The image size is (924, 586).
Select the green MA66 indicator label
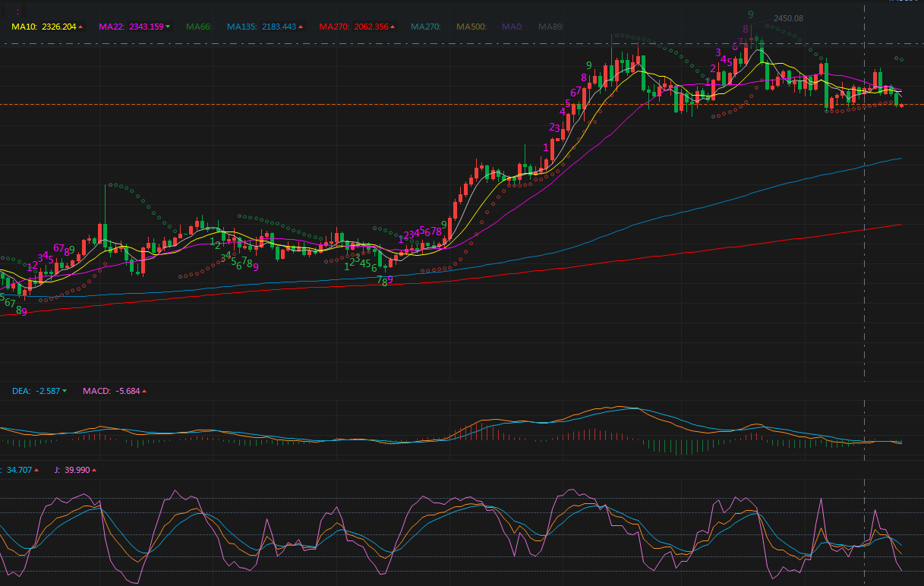pos(199,27)
